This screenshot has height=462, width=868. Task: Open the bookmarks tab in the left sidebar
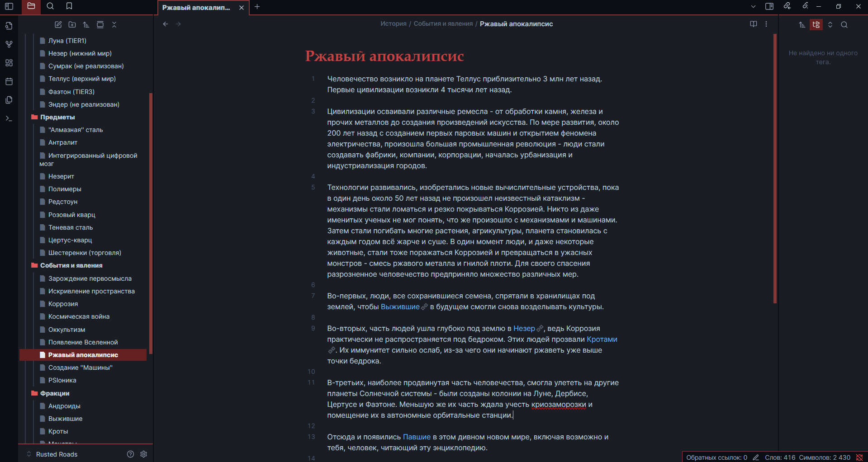(69, 6)
